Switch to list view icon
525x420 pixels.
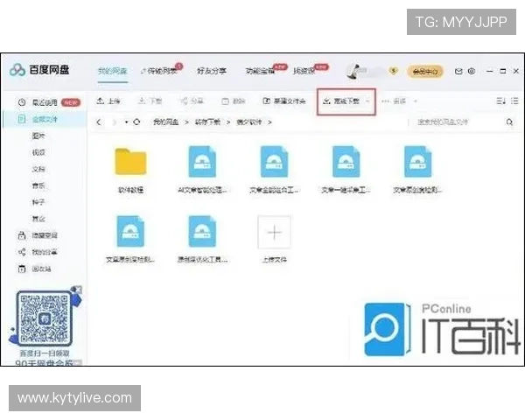point(515,101)
